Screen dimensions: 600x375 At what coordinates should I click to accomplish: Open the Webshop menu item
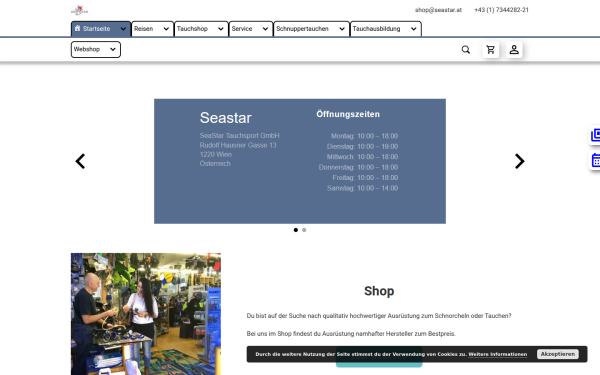(96, 49)
